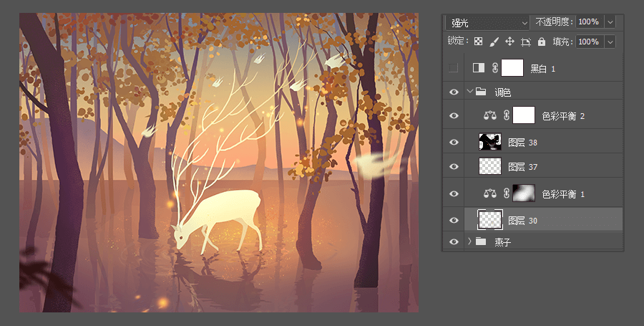Click the lock position move icon
This screenshot has width=644, height=326.
click(x=510, y=42)
